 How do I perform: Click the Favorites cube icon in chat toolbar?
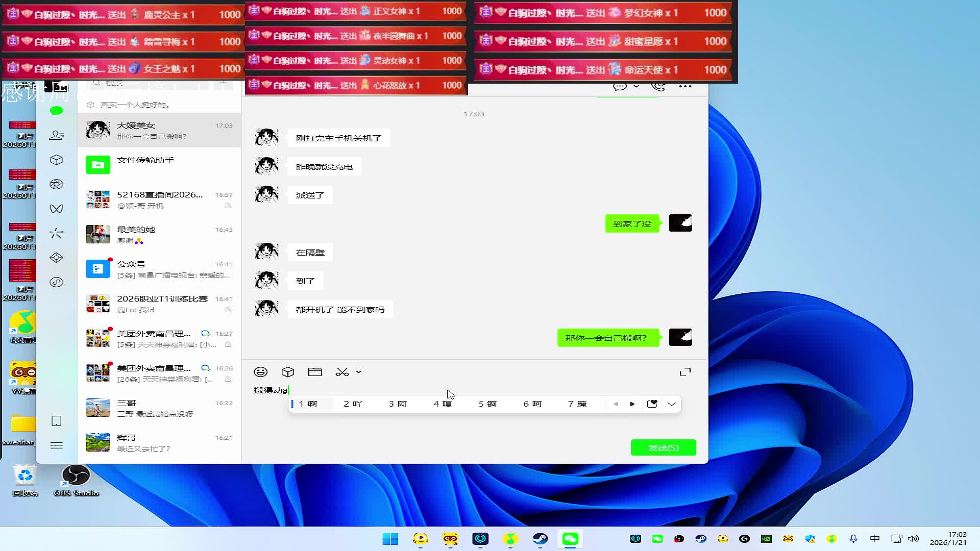288,372
